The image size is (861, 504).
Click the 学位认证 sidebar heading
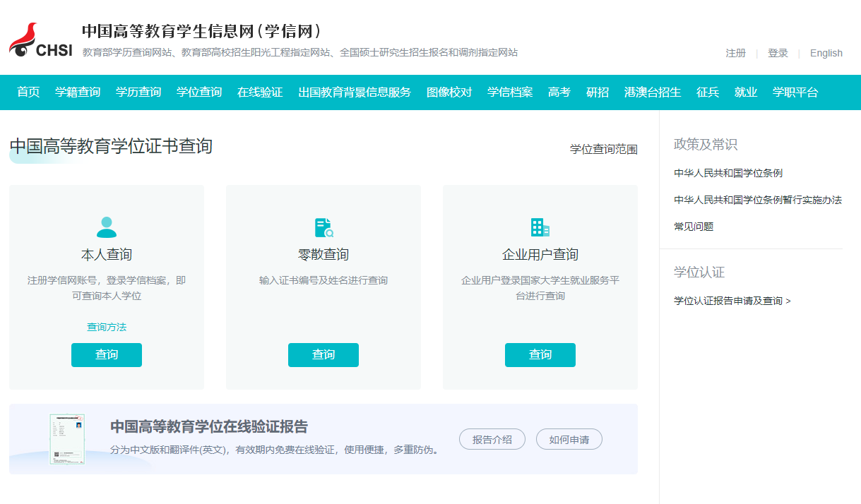pos(699,272)
